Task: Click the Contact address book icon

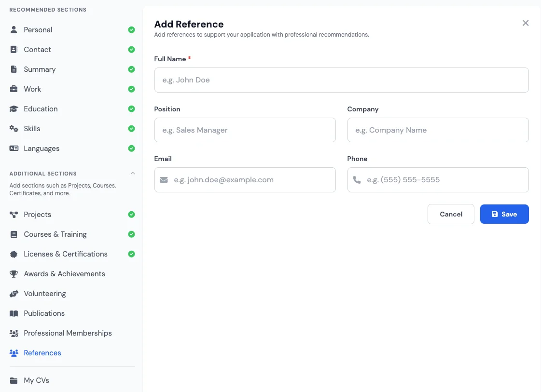Action: (14, 49)
